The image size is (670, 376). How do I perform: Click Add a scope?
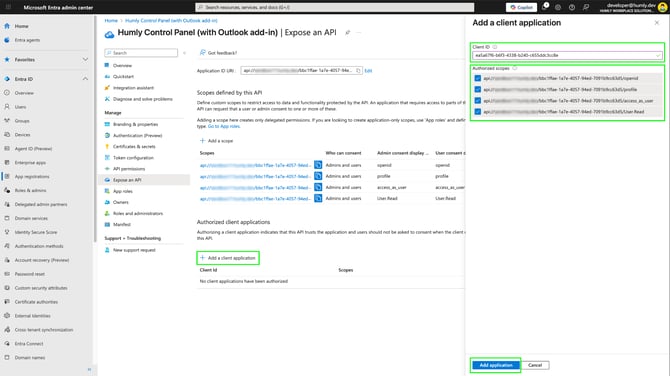pyautogui.click(x=217, y=141)
